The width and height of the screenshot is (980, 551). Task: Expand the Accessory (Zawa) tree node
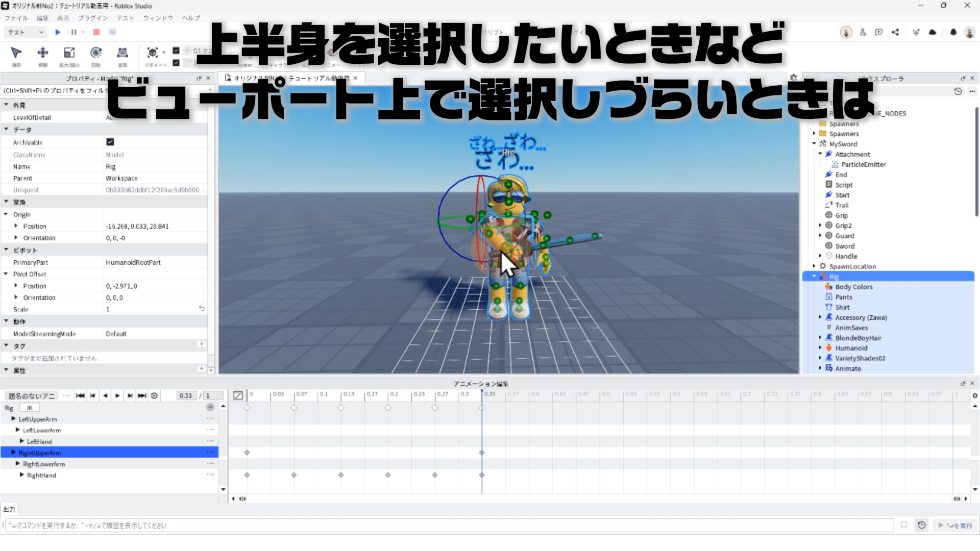pos(820,317)
